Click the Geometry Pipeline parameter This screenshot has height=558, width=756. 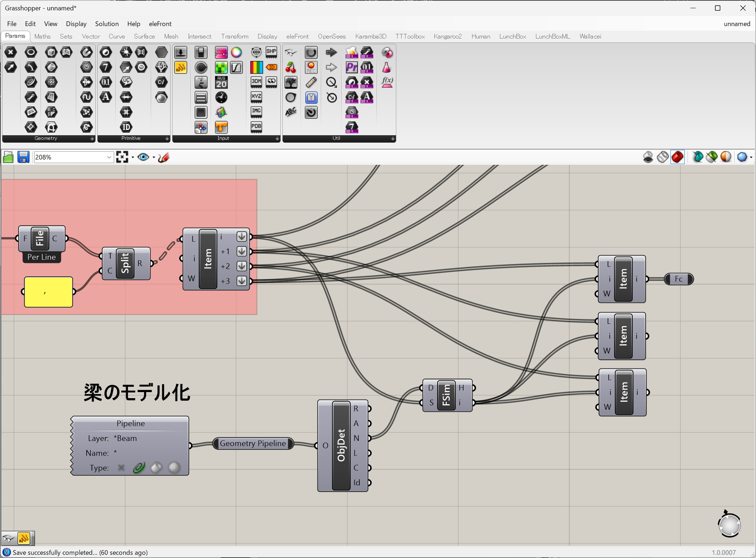click(253, 443)
